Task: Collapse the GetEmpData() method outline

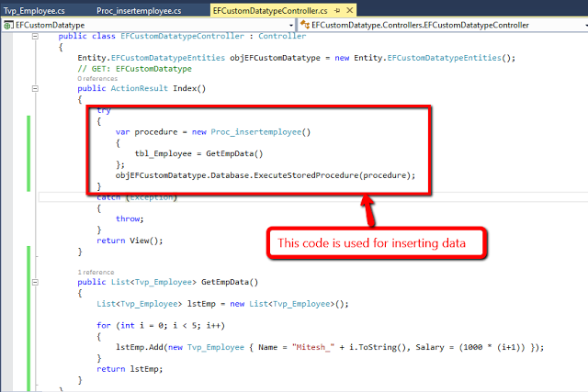Action: [x=35, y=282]
